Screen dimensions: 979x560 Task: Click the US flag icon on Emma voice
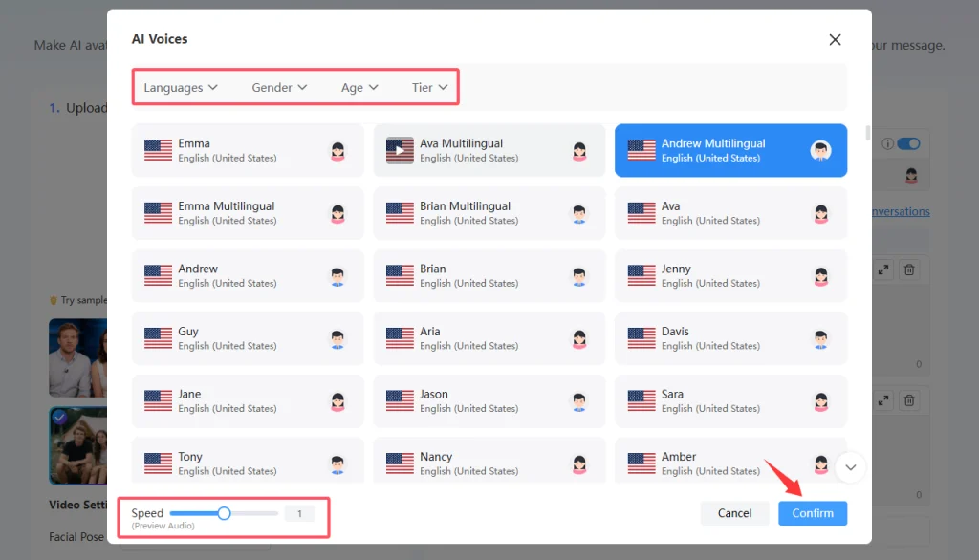click(x=158, y=151)
